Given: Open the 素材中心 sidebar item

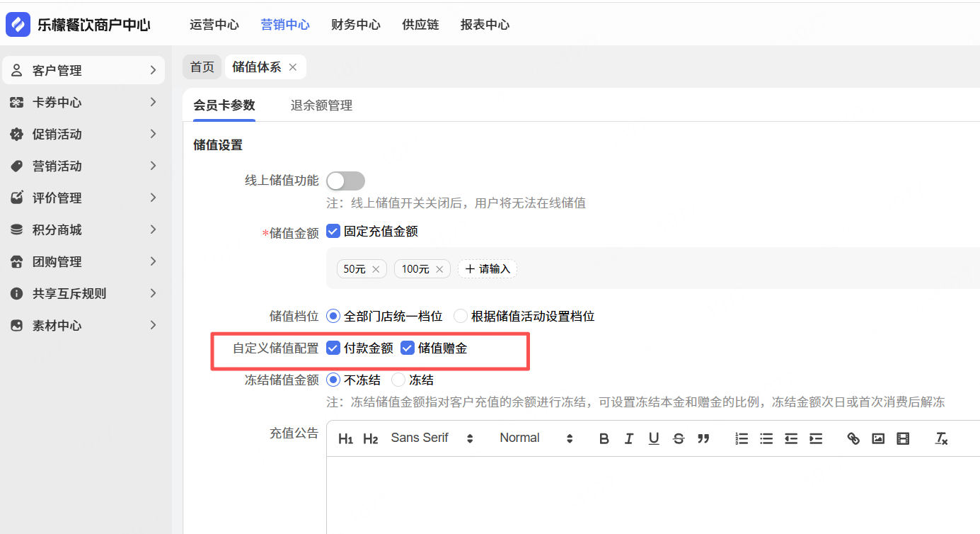Looking at the screenshot, I should point(83,325).
